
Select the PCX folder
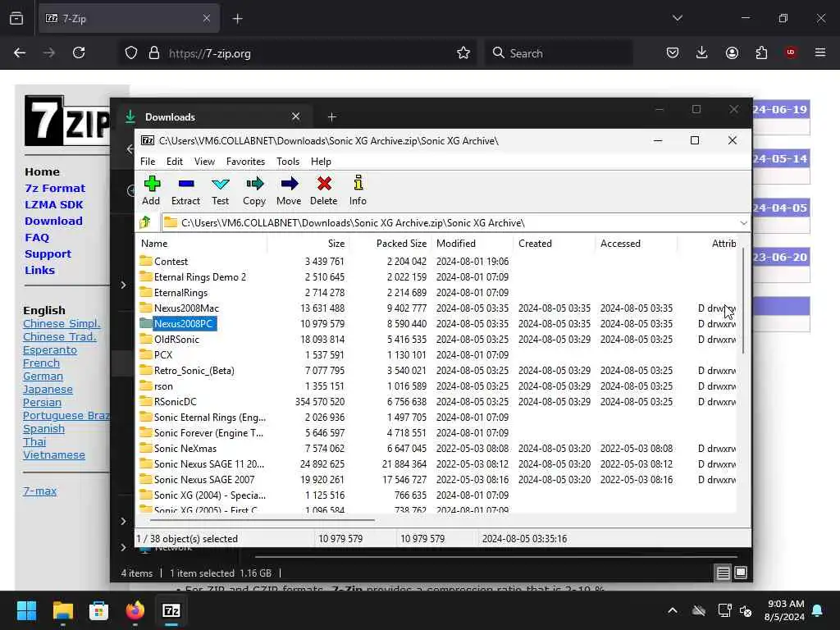pyautogui.click(x=163, y=354)
